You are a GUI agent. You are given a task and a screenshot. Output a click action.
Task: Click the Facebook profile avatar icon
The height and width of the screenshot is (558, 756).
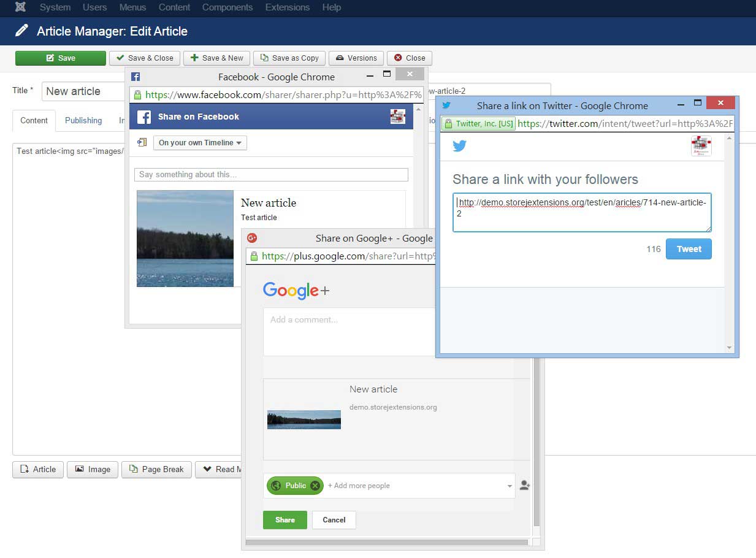pyautogui.click(x=398, y=117)
